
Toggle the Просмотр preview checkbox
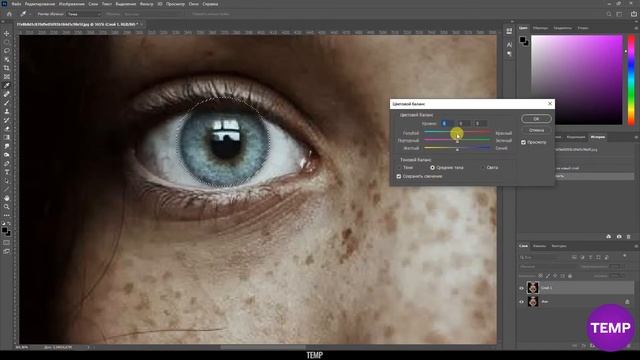click(523, 142)
